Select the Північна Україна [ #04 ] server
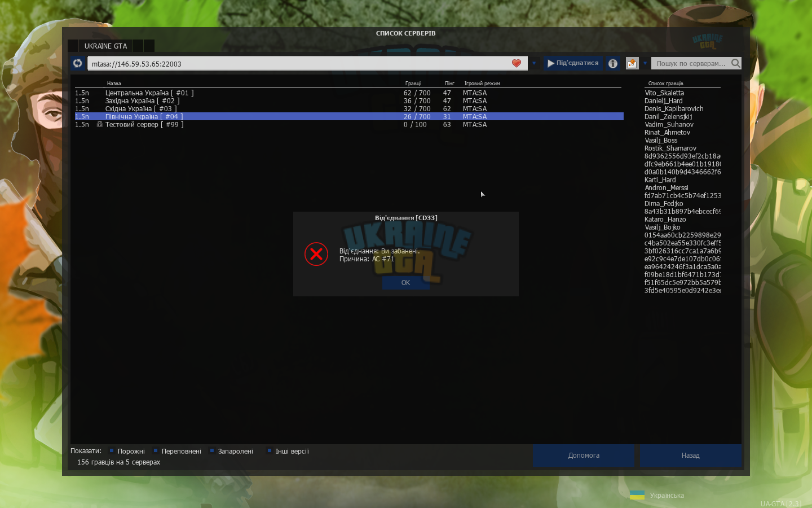This screenshot has width=812, height=508. 349,117
